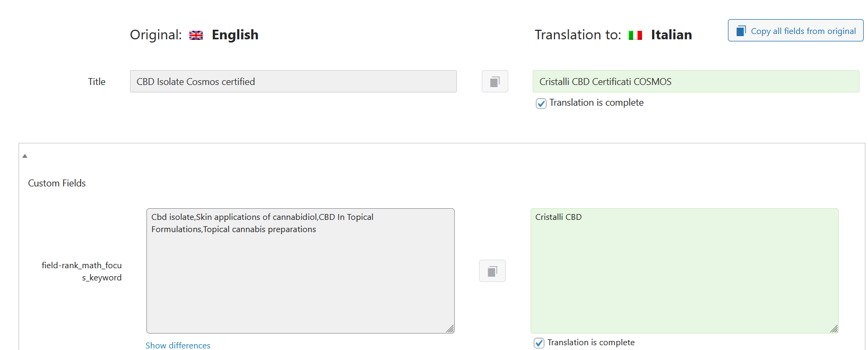This screenshot has height=350, width=868.
Task: Click the Custom Fields heading
Action: pyautogui.click(x=57, y=183)
